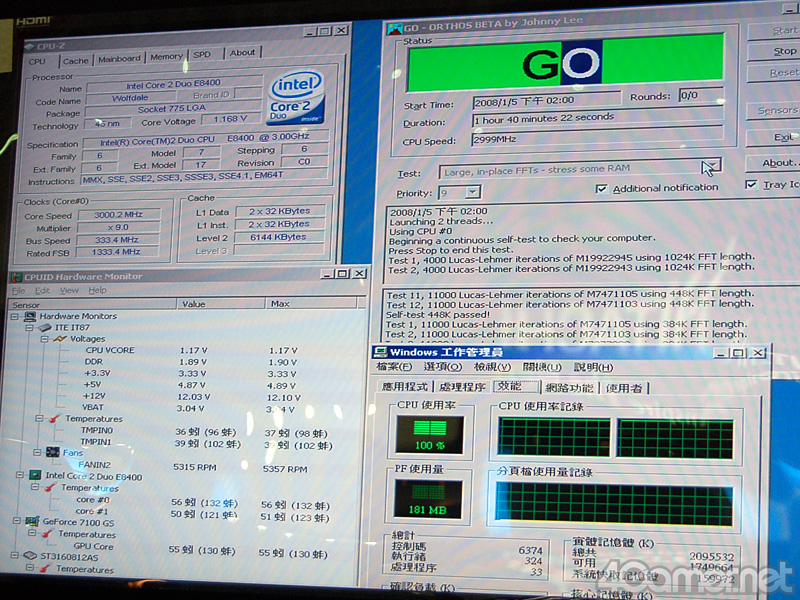Select the CPU tab in CPU-Z
This screenshot has height=600, width=800.
coord(37,61)
